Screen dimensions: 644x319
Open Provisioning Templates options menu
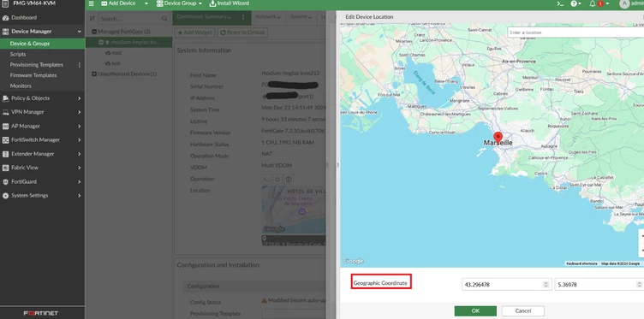click(x=80, y=65)
